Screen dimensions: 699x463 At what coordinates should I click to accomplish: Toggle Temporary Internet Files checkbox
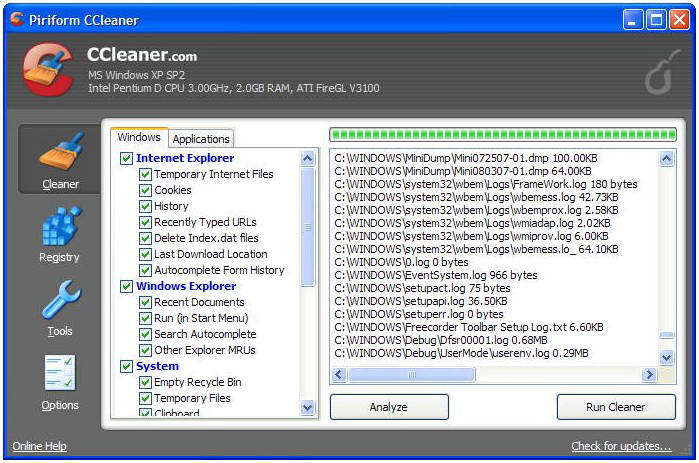145,174
